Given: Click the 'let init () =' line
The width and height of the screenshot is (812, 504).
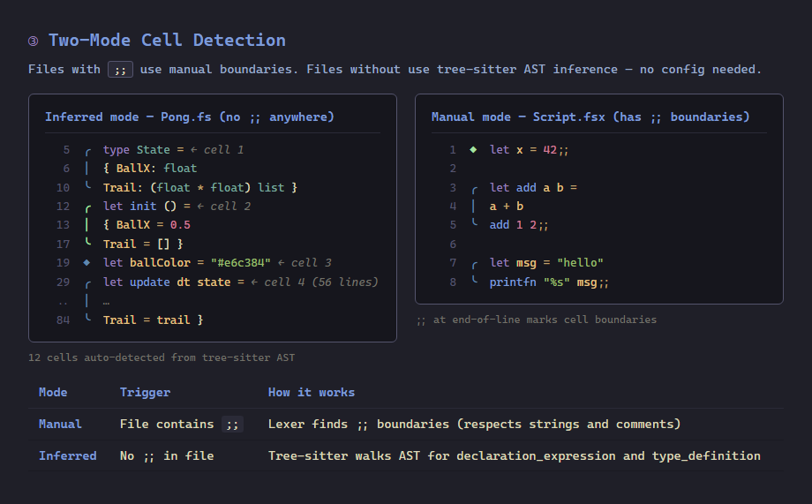Looking at the screenshot, I should pyautogui.click(x=147, y=207).
